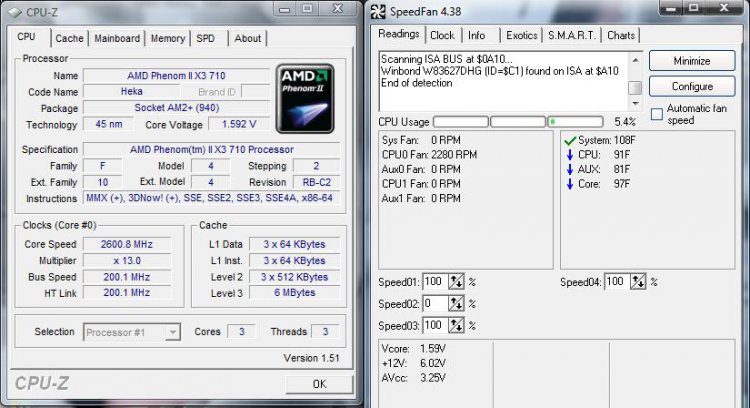Click the OK button in CPU-Z

pos(320,384)
